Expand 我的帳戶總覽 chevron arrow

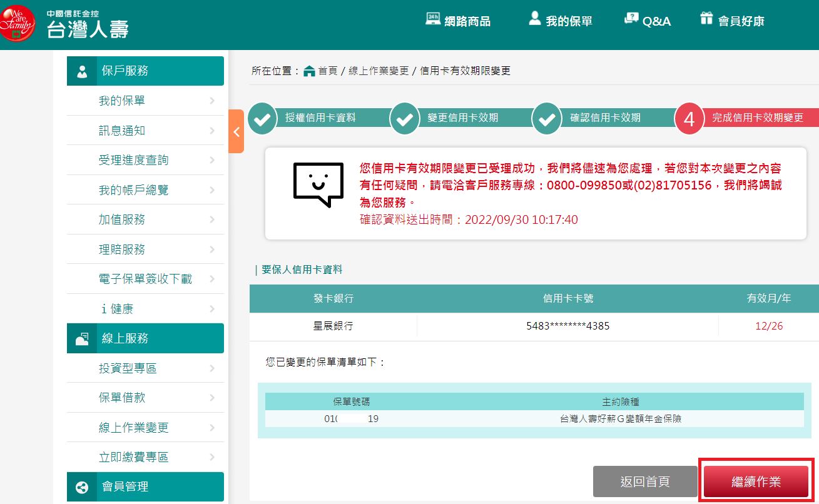point(212,190)
